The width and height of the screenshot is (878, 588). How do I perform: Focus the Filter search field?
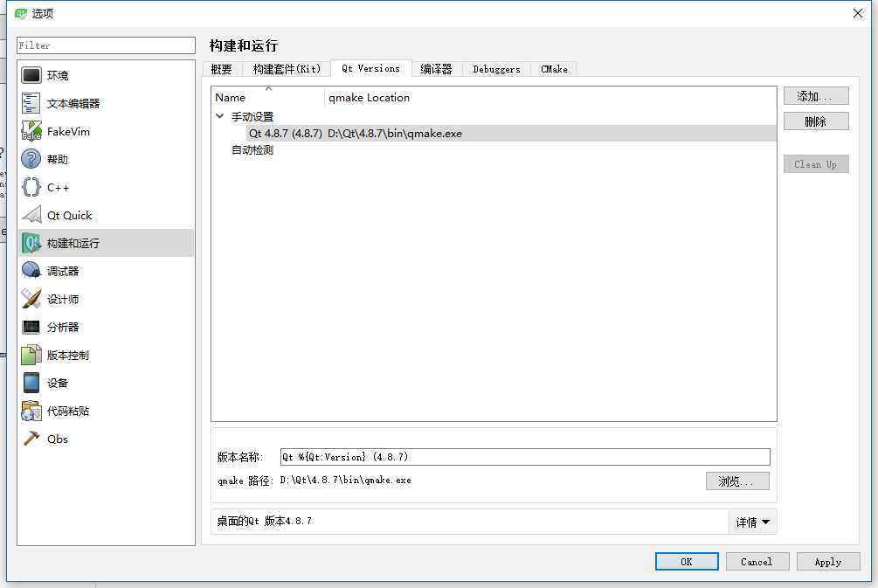click(x=106, y=45)
